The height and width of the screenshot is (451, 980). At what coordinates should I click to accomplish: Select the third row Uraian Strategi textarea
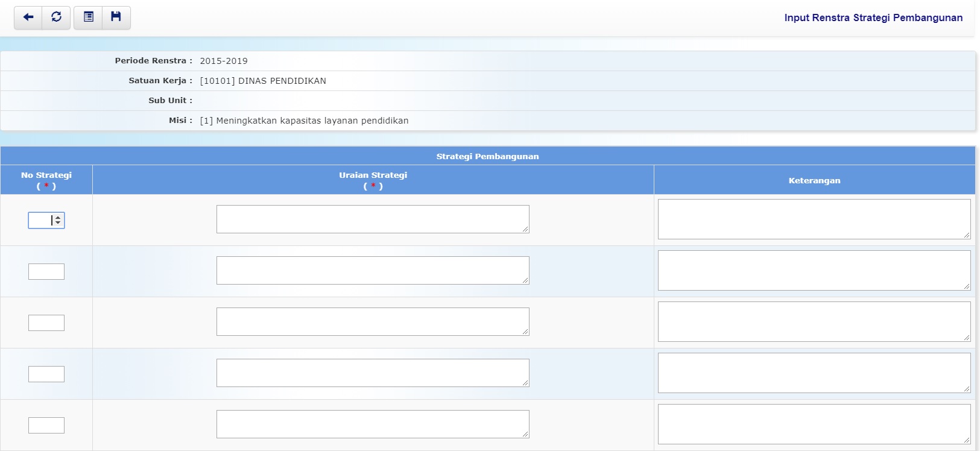(372, 322)
